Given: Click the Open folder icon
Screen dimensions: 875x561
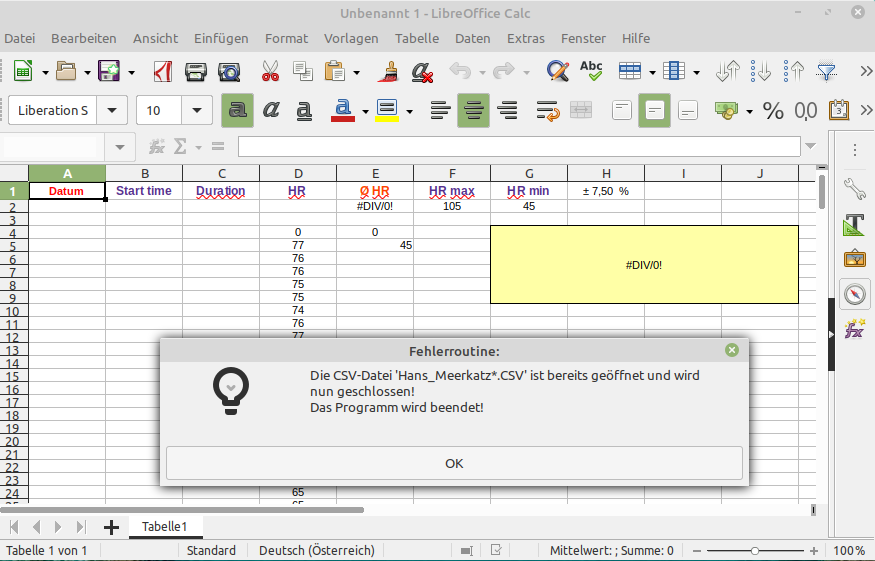Looking at the screenshot, I should point(66,71).
